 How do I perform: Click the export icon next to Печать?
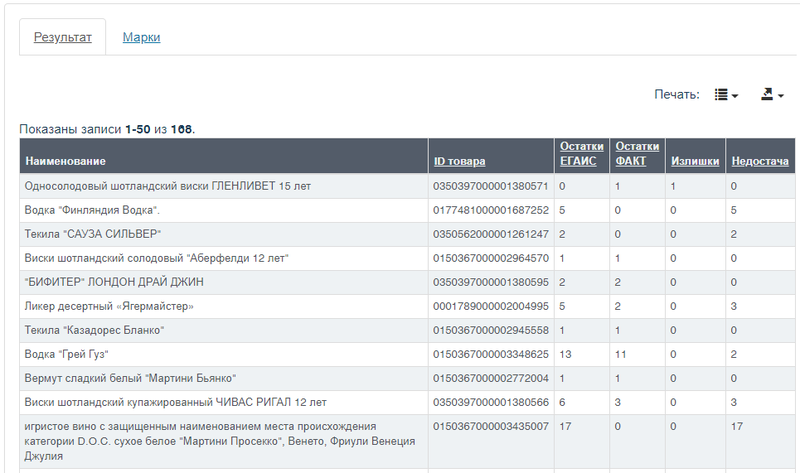tap(767, 94)
